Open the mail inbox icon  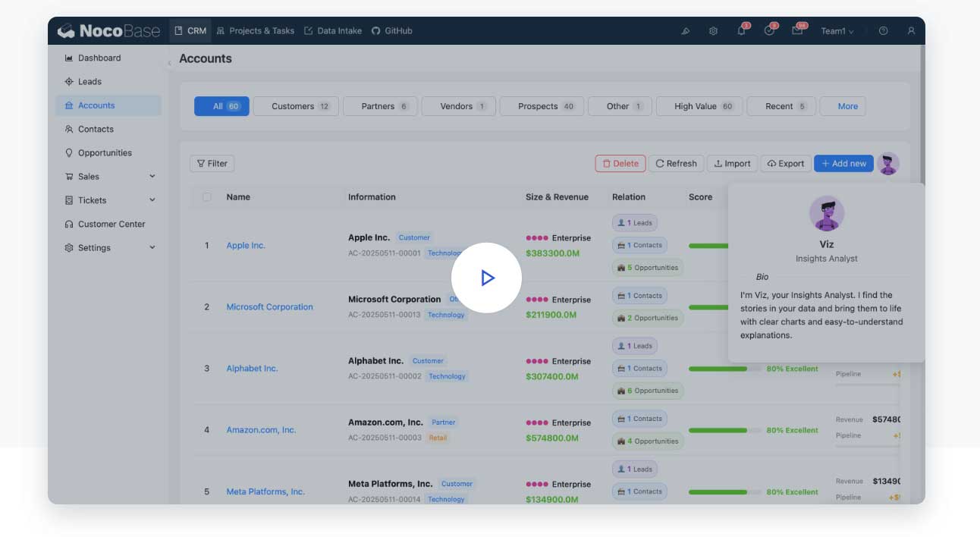797,31
